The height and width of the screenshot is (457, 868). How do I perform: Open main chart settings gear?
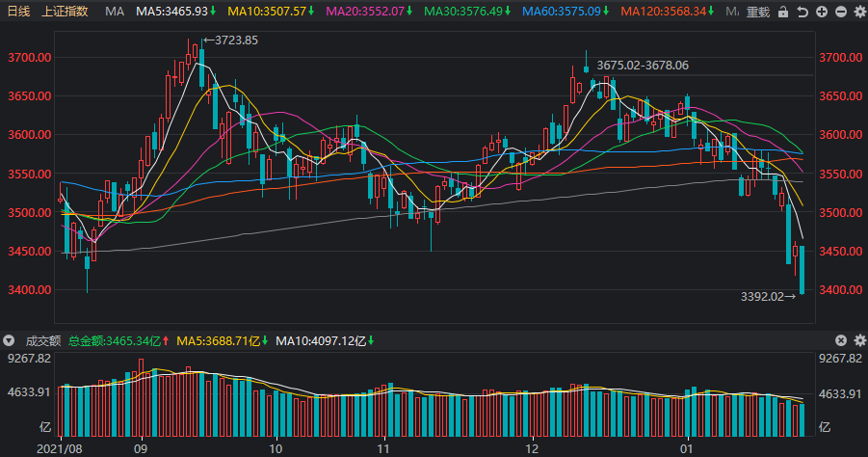tap(859, 12)
